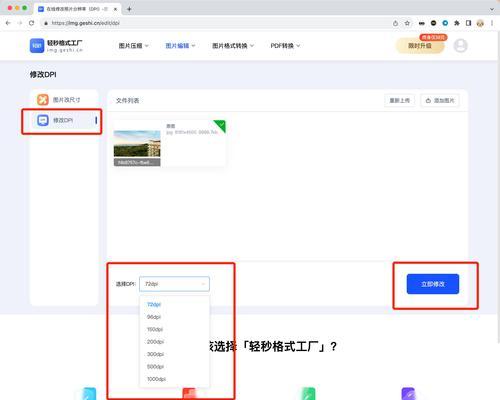Open the 图片编辑 menu
The width and height of the screenshot is (500, 400).
pos(180,46)
